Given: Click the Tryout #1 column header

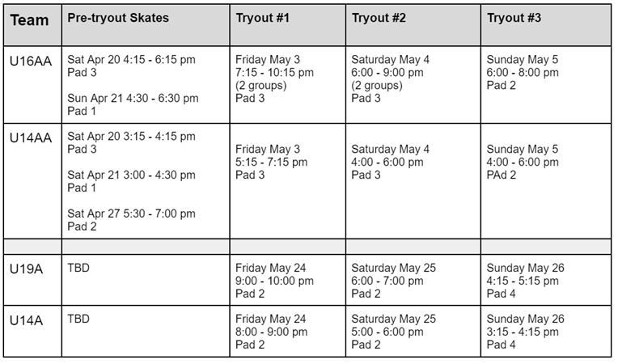Looking at the screenshot, I should 288,25.
